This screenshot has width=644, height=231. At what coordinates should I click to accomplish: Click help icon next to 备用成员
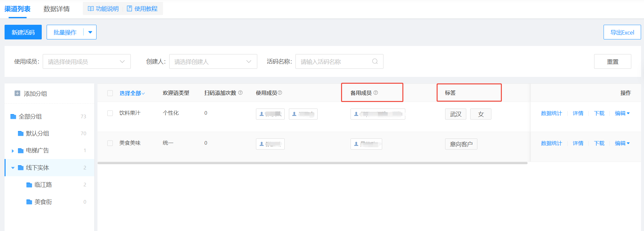[x=376, y=93]
